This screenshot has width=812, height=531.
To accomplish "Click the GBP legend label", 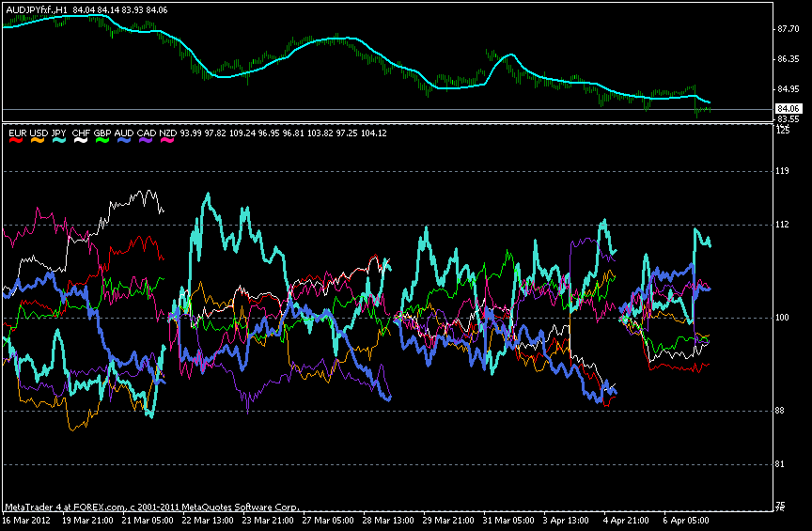I will coord(102,133).
